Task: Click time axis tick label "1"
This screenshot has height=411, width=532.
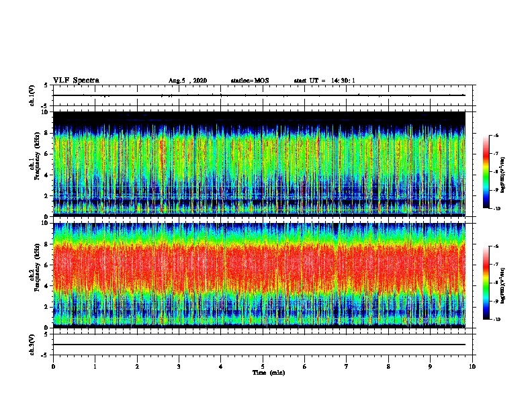Action: point(95,367)
